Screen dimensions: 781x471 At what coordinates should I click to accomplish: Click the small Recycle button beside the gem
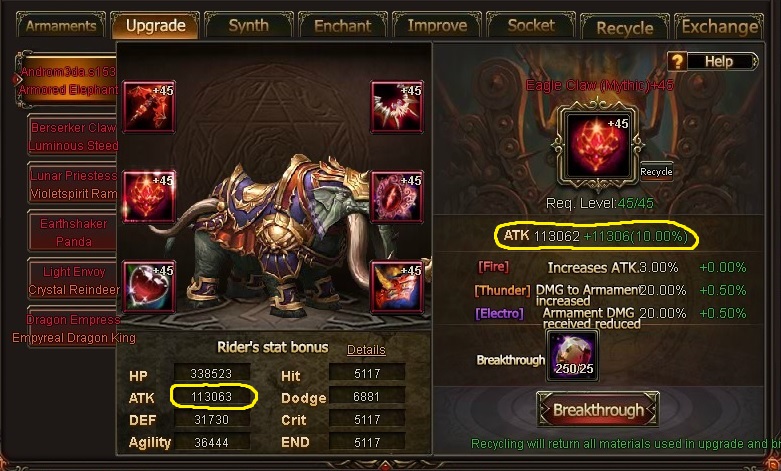[656, 172]
